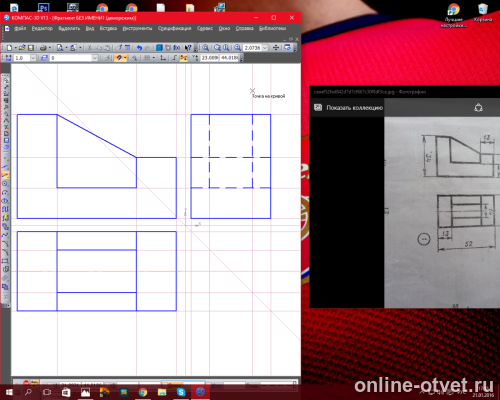Viewport: 500px width, 400px height.
Task: Click the zoom scale value field
Action: point(252,48)
